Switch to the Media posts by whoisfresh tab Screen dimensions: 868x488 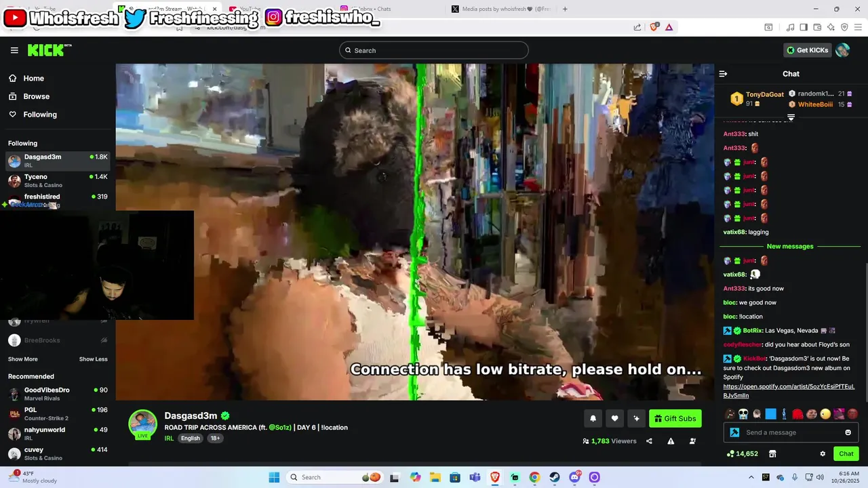coord(500,9)
